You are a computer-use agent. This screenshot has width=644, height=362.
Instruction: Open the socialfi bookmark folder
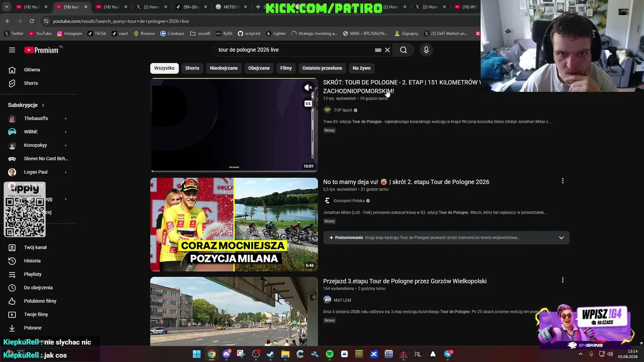[x=200, y=34]
